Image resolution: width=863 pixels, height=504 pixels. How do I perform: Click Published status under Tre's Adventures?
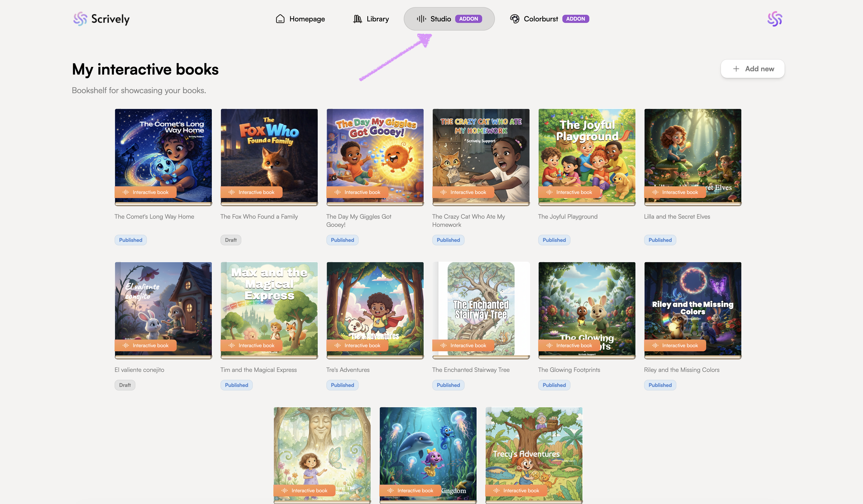(x=342, y=385)
